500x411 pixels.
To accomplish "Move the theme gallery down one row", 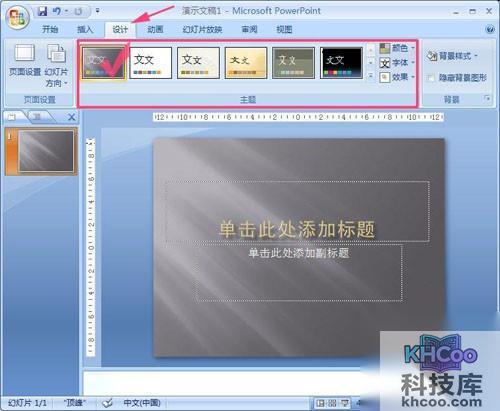I will point(371,63).
